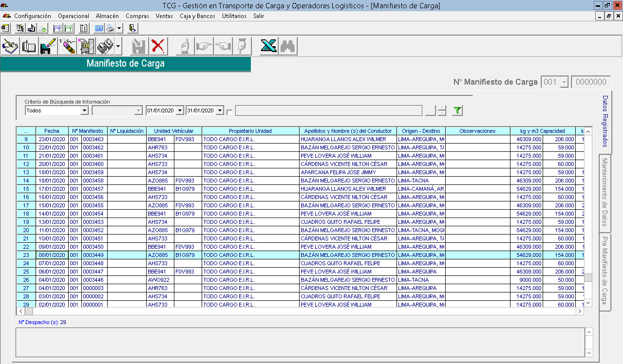This screenshot has width=623, height=364.
Task: Apply the green funnel filter
Action: [457, 111]
